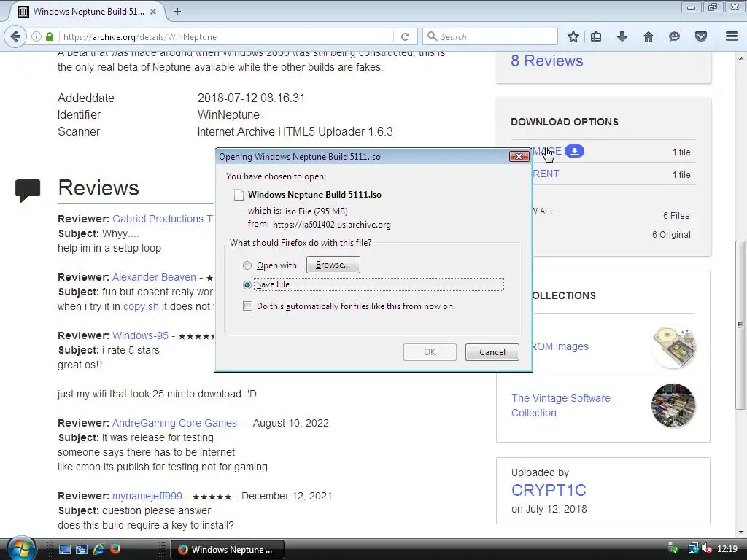Click the 6 Files count text
The height and width of the screenshot is (560, 747).
(676, 215)
